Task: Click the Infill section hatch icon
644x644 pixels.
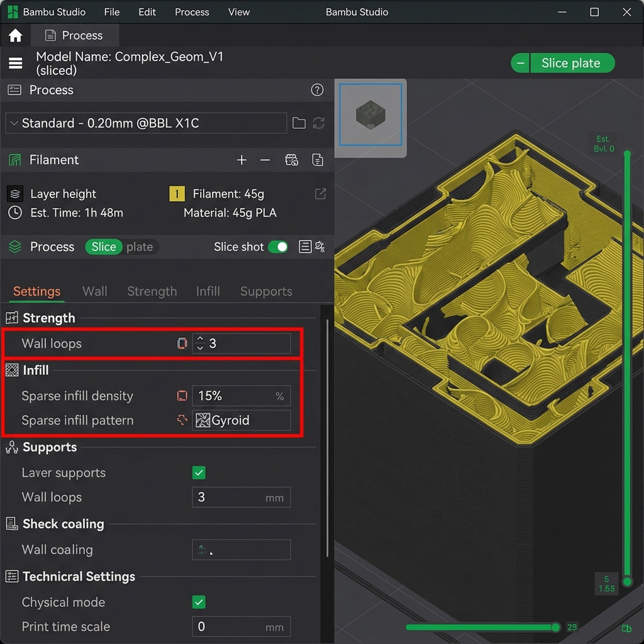Action: [x=12, y=370]
